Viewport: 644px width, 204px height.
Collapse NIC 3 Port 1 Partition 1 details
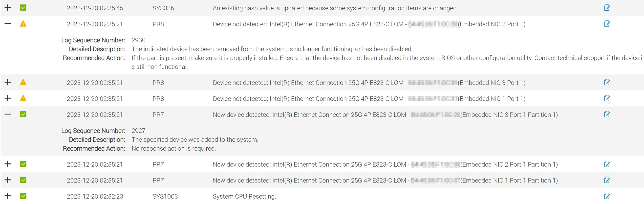coord(8,114)
